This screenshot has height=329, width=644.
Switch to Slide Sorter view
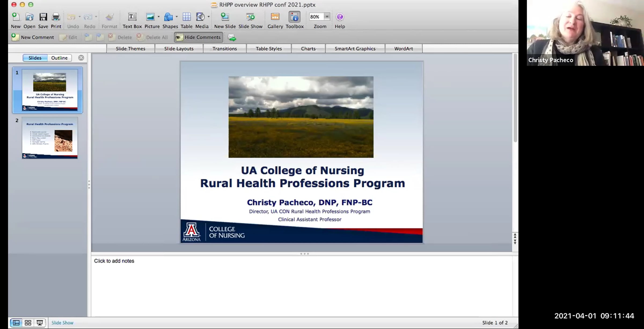tap(28, 323)
